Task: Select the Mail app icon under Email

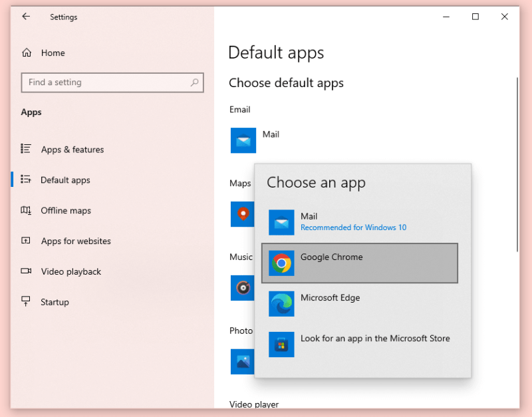Action: (x=243, y=140)
